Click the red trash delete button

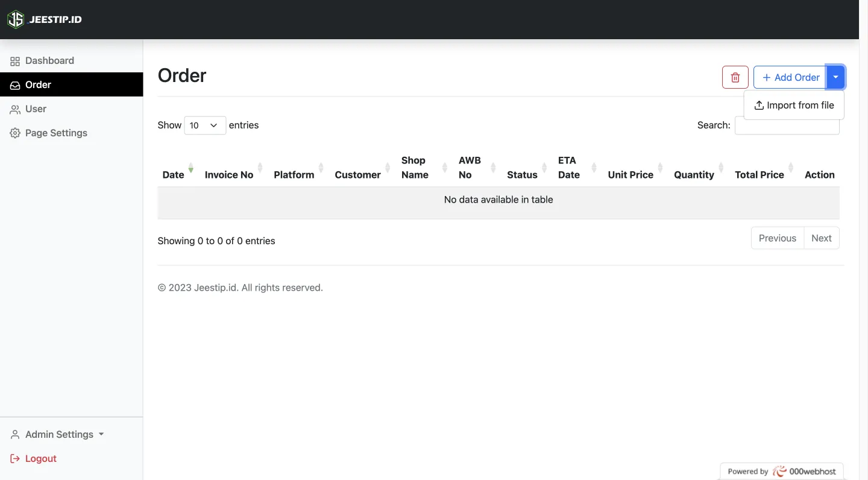click(x=735, y=77)
